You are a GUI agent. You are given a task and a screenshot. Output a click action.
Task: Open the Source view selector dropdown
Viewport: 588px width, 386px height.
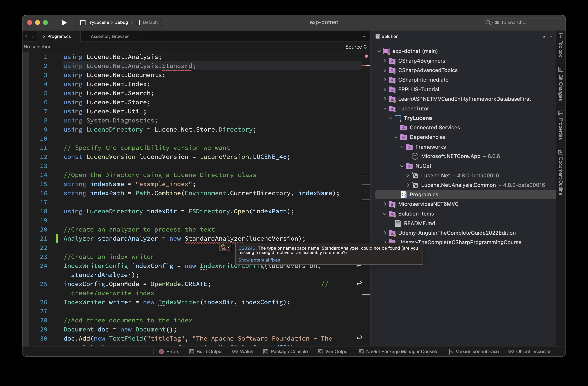pyautogui.click(x=356, y=47)
